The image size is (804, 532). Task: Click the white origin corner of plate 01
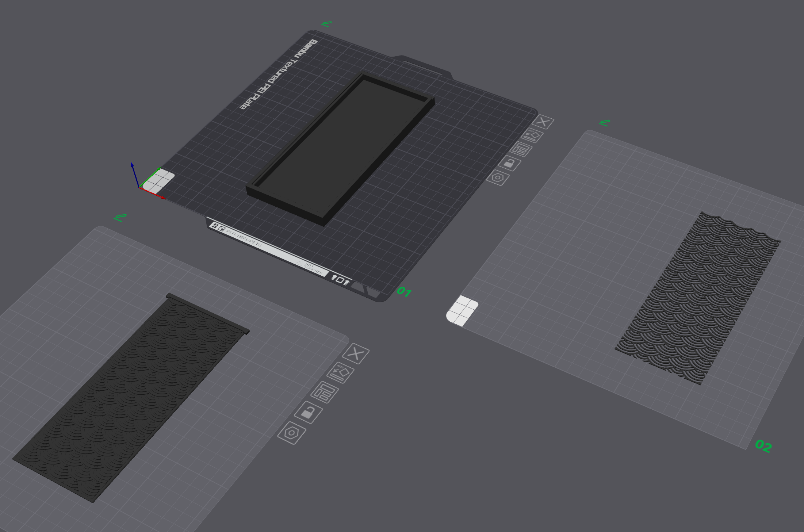pos(158,181)
